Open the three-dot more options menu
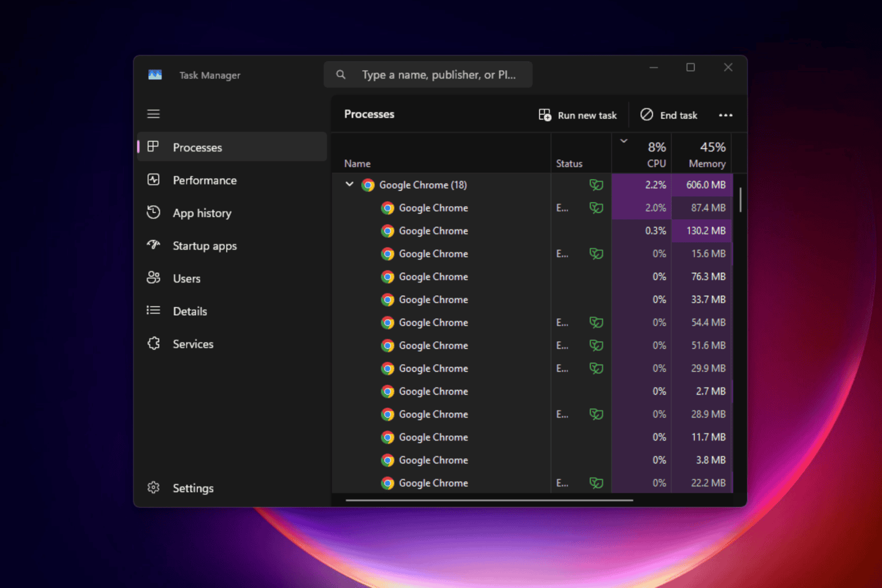This screenshot has height=588, width=882. [726, 115]
